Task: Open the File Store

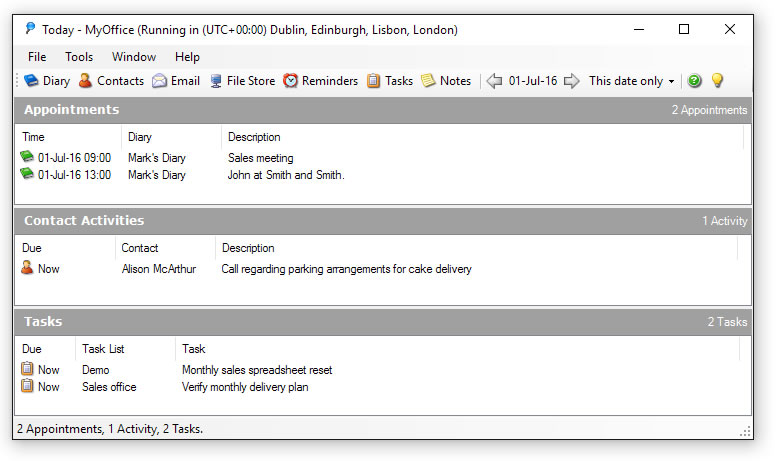Action: pyautogui.click(x=241, y=81)
